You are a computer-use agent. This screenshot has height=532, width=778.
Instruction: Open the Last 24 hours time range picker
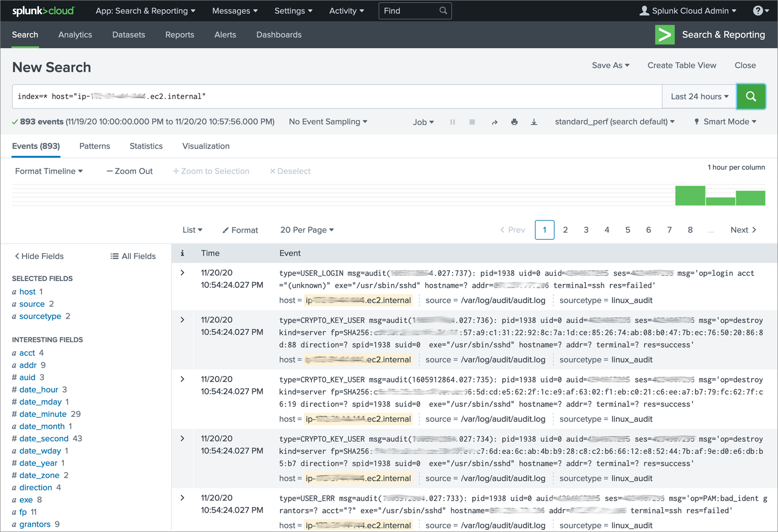[x=698, y=96]
